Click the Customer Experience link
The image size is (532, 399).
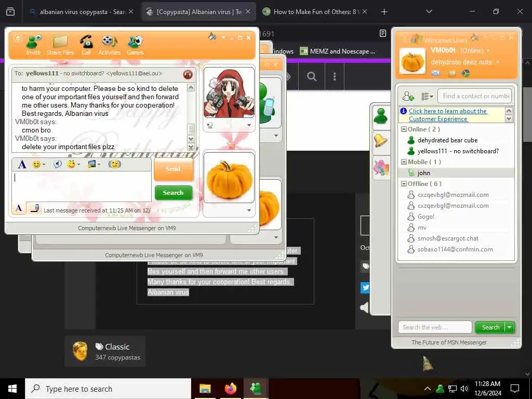point(448,115)
